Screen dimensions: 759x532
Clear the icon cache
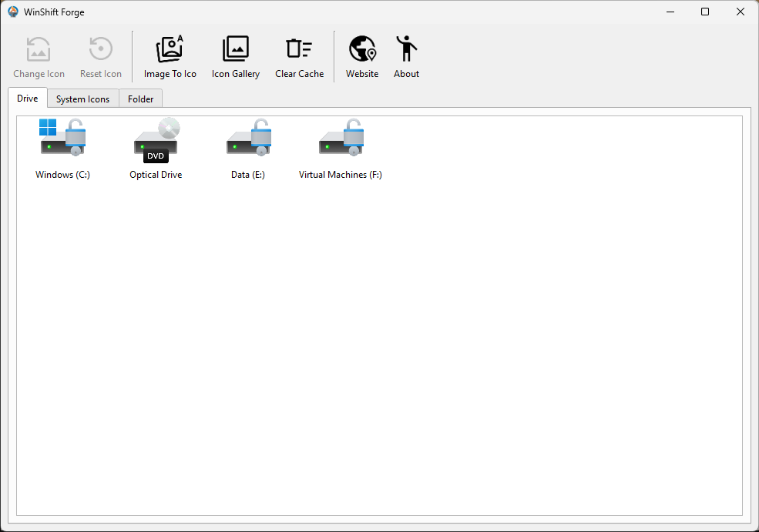click(x=299, y=54)
